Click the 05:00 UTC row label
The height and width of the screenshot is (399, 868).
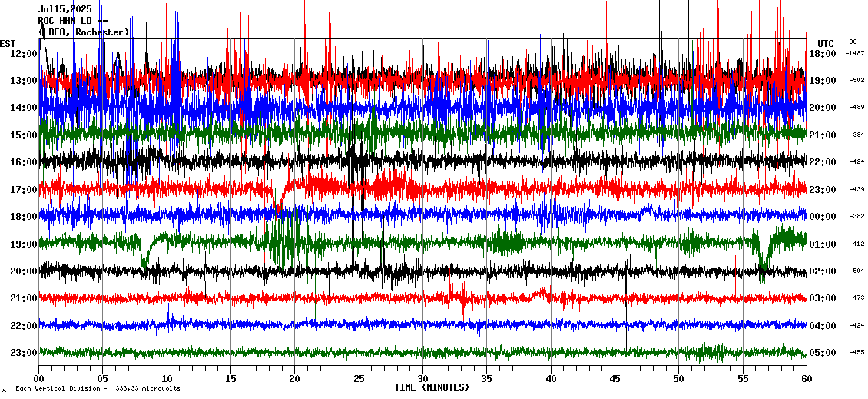(x=823, y=353)
